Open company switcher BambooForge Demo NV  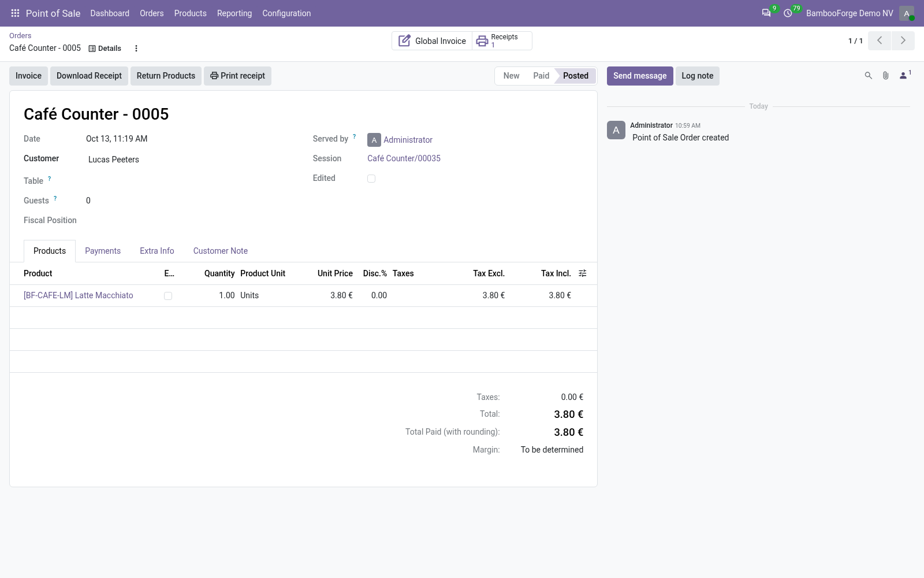(x=850, y=13)
